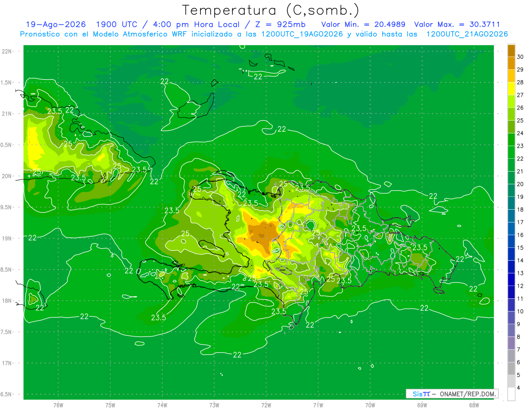The image size is (532, 411).
Task: Click the legend value "16"
Action: point(520,235)
